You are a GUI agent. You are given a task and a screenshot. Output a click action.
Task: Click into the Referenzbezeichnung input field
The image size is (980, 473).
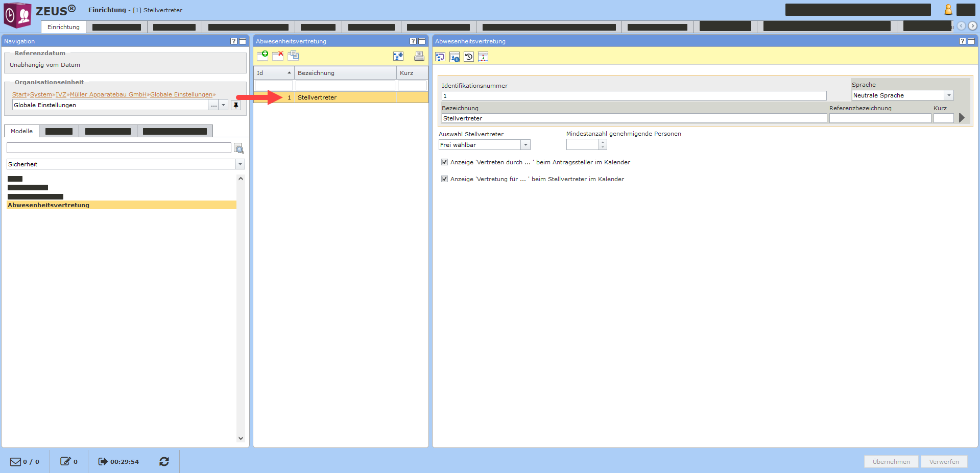879,118
